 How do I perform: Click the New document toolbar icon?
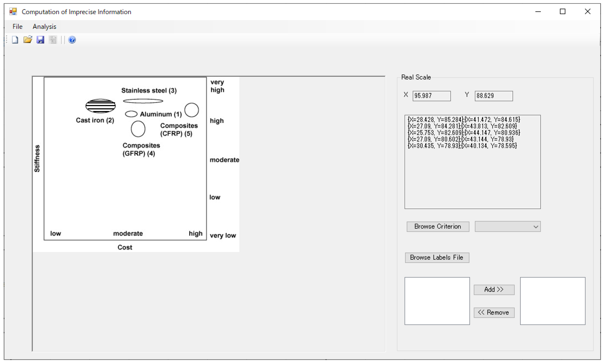15,40
